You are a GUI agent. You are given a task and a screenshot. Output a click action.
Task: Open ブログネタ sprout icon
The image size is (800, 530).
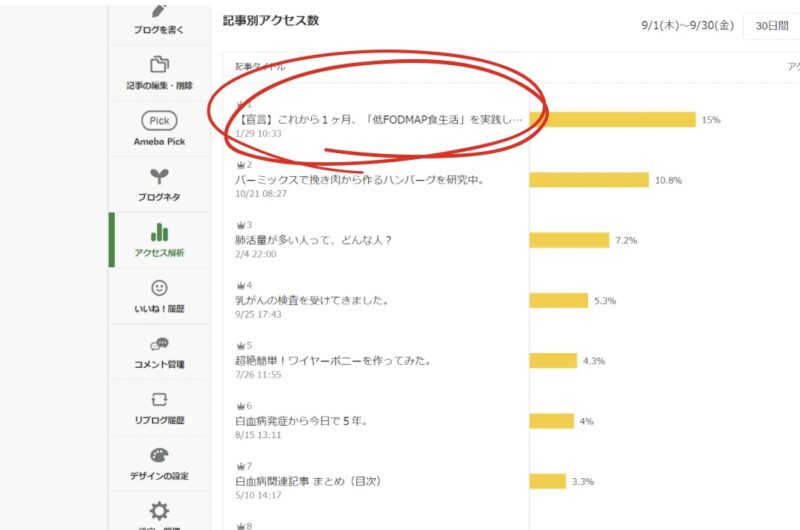[x=159, y=177]
